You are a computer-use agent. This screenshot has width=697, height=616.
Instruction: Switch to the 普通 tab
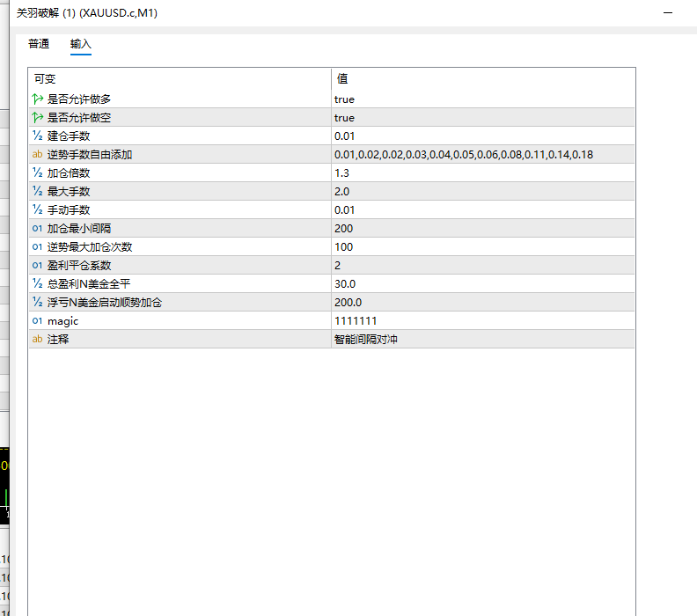point(39,43)
